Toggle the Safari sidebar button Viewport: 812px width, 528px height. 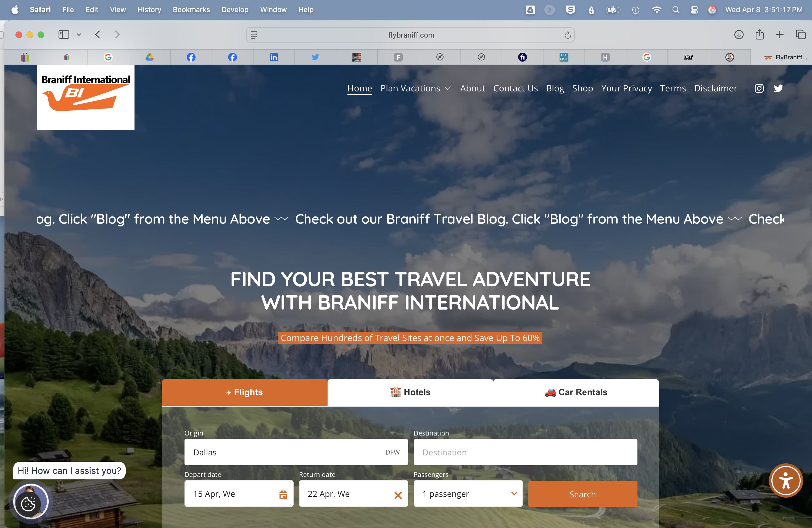pos(64,35)
